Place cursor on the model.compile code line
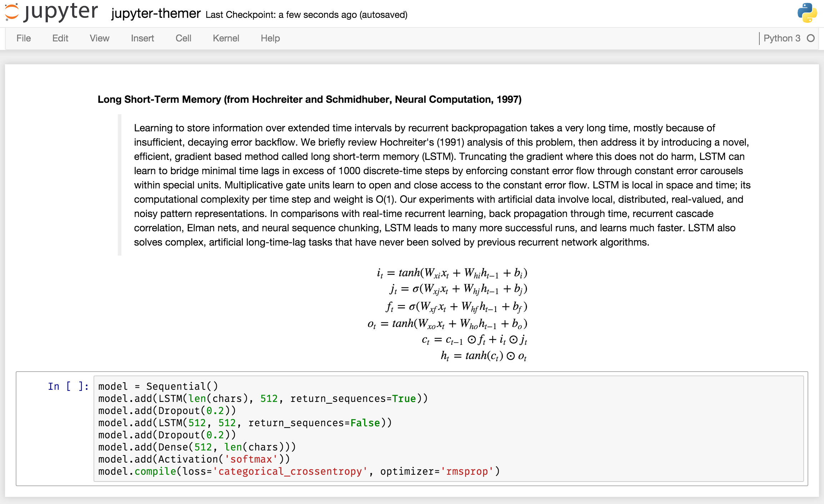824x504 pixels. pyautogui.click(x=298, y=471)
